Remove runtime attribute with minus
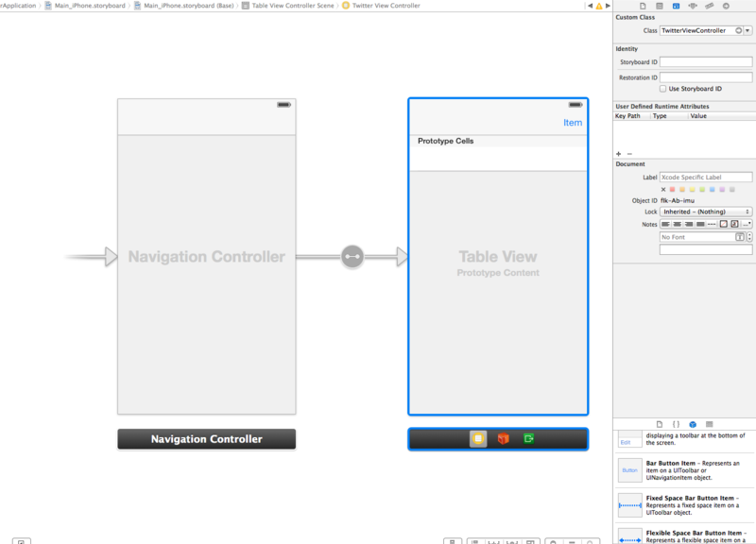The height and width of the screenshot is (544, 756). [x=629, y=154]
